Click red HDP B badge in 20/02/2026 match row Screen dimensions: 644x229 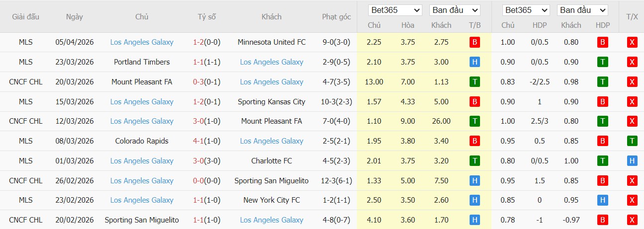click(x=602, y=220)
